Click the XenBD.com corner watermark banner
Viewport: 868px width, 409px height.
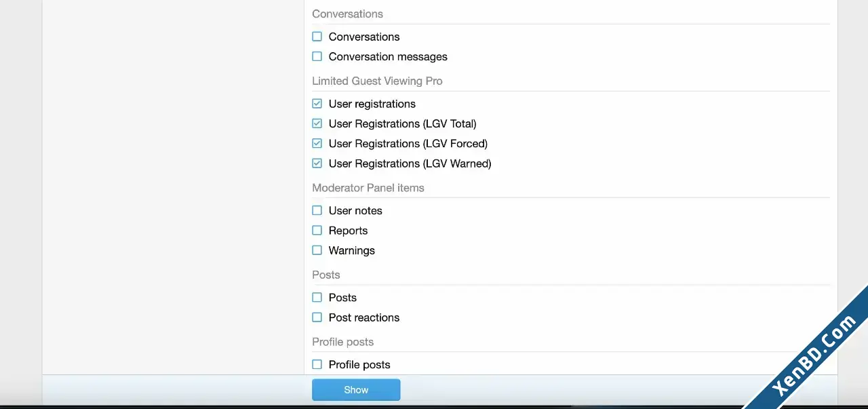pyautogui.click(x=814, y=356)
